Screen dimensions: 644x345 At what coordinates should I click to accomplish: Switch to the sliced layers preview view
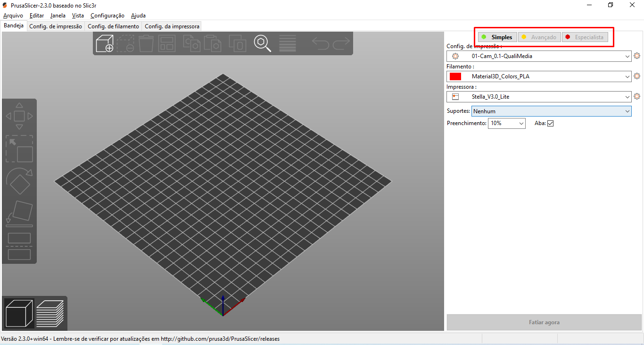tap(50, 313)
